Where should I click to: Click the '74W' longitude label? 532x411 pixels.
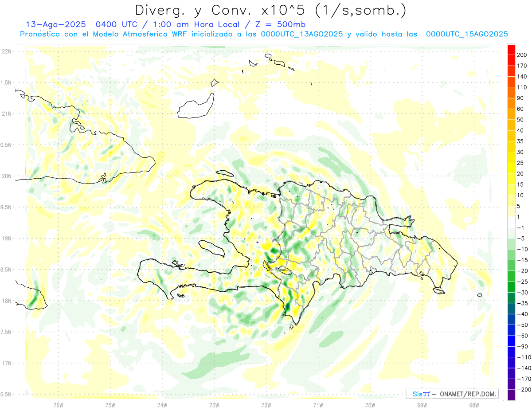click(x=162, y=405)
